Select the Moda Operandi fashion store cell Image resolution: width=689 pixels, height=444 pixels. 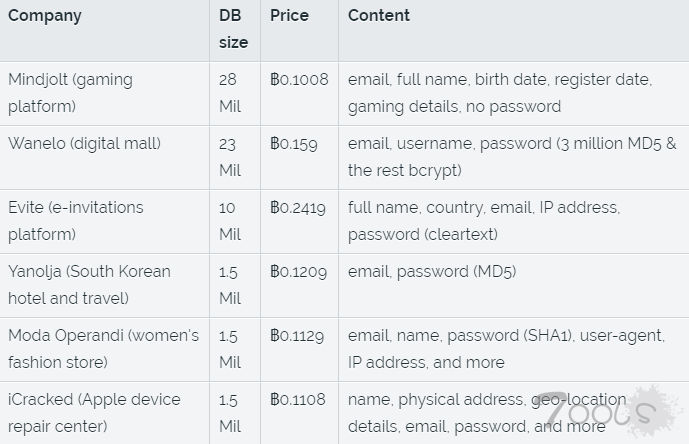tap(103, 349)
